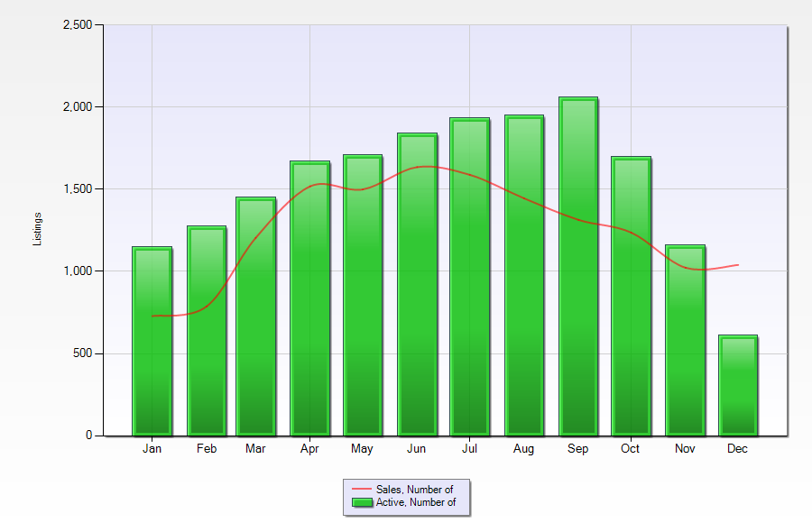Image resolution: width=812 pixels, height=532 pixels.
Task: Click the "Jan" x-axis label
Action: tap(152, 449)
